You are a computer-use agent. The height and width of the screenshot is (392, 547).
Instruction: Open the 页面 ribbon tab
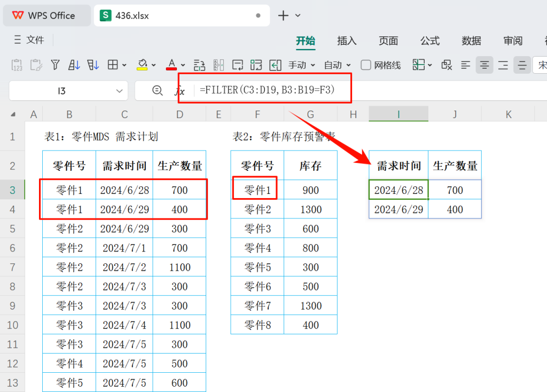pos(388,41)
